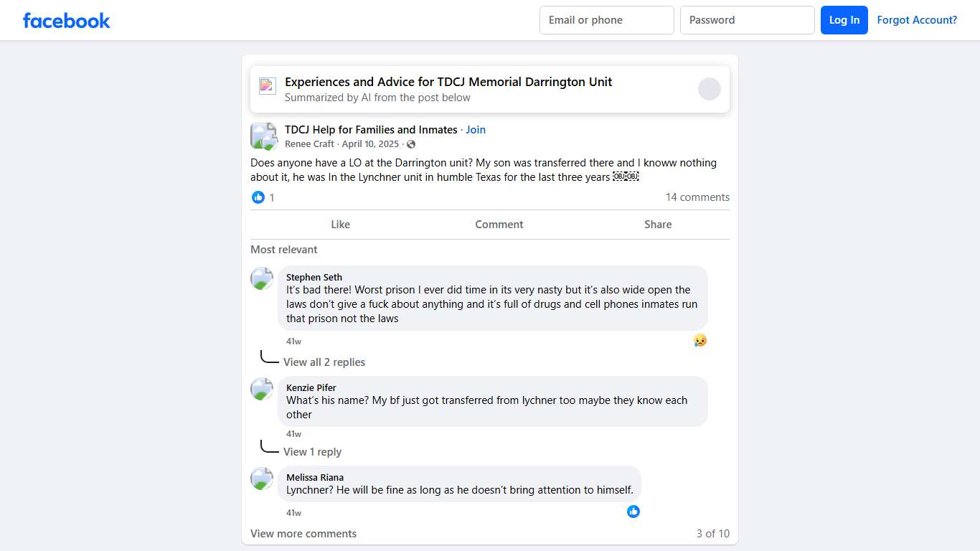Click the AI summary image icon
The height and width of the screenshot is (551, 980).
click(268, 86)
